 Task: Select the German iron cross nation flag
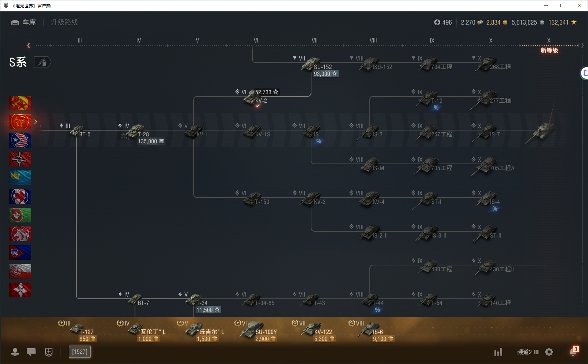20,159
